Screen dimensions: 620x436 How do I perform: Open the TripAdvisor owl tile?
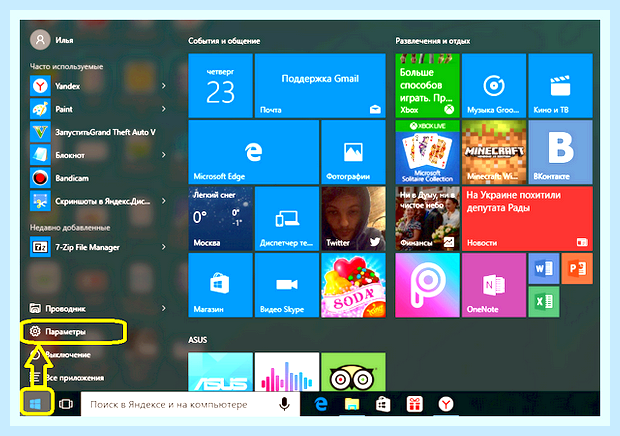[353, 372]
